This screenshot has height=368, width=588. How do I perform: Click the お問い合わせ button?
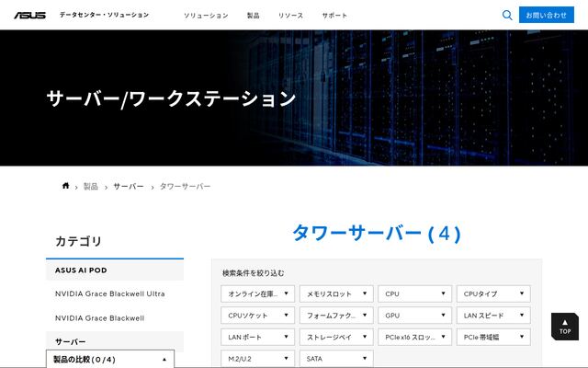point(547,15)
